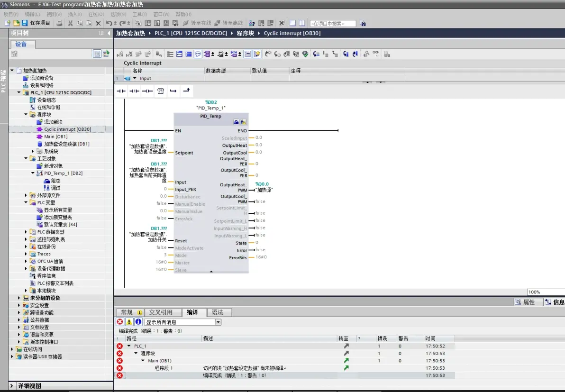Toggle network comments display icon

pos(198,54)
